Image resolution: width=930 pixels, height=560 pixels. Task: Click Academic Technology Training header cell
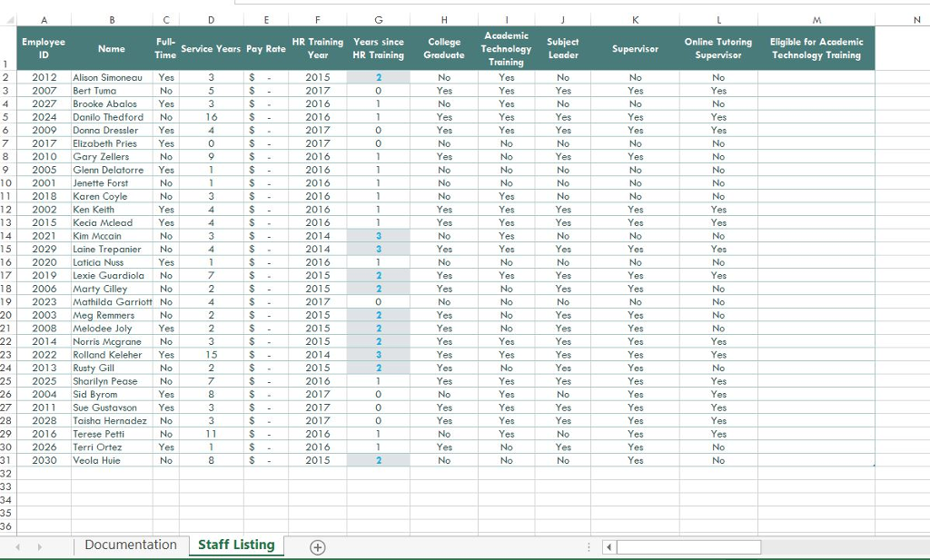[507, 49]
